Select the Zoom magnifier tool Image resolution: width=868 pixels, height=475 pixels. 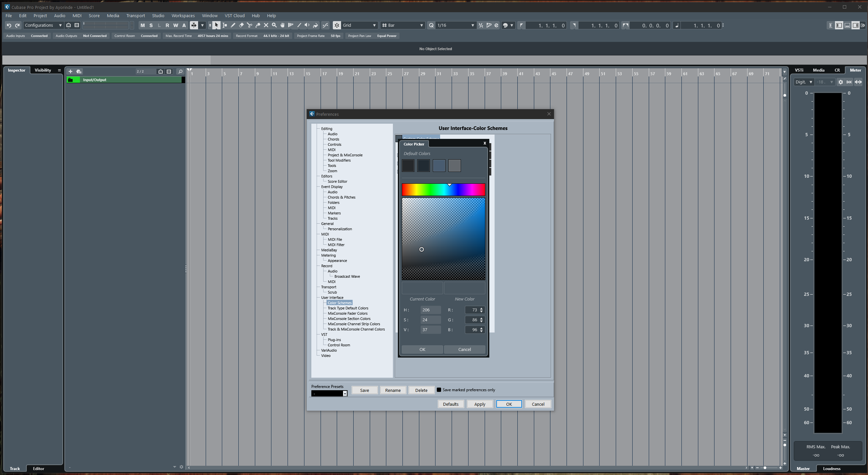pos(274,25)
